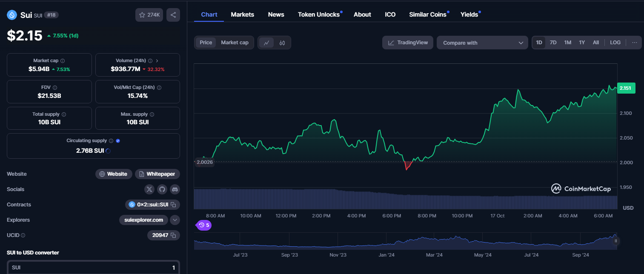Click the Circulating supply info icon
This screenshot has width=644, height=274.
click(x=111, y=141)
